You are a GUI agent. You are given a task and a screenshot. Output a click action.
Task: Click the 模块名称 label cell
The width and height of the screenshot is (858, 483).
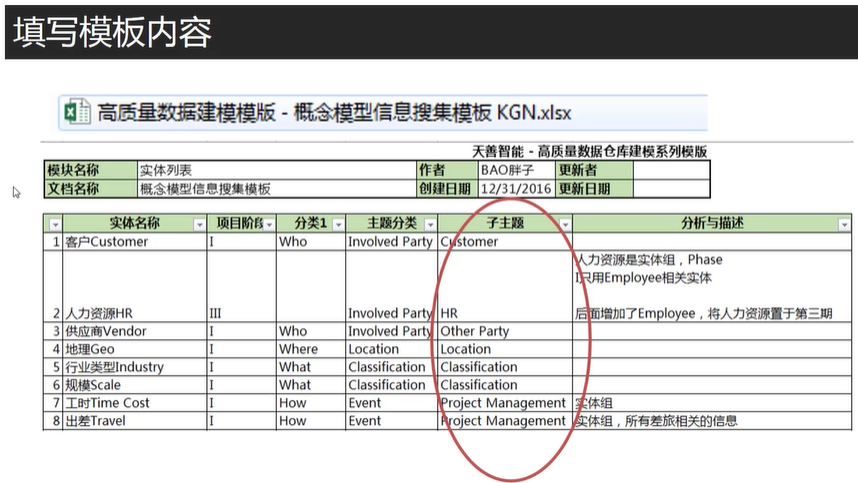click(x=91, y=170)
